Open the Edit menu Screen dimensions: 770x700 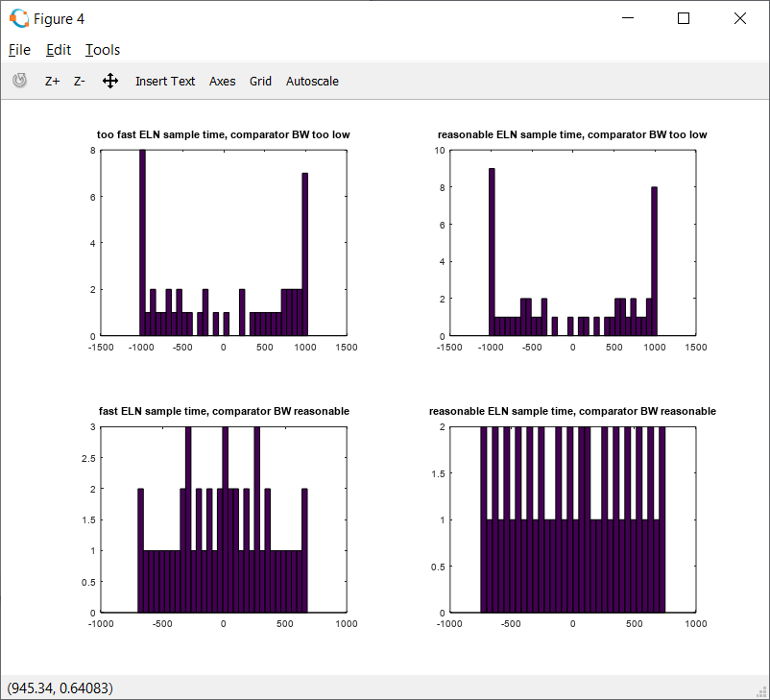pyautogui.click(x=59, y=50)
